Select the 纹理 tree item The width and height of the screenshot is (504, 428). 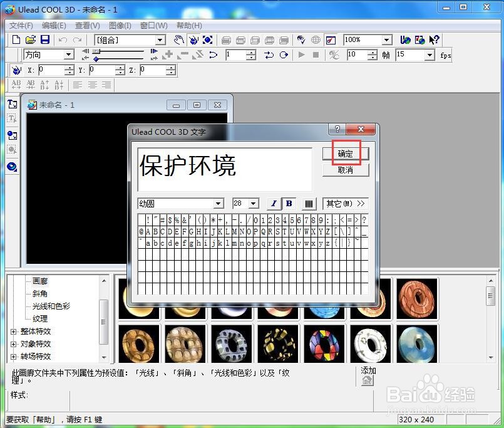click(40, 318)
